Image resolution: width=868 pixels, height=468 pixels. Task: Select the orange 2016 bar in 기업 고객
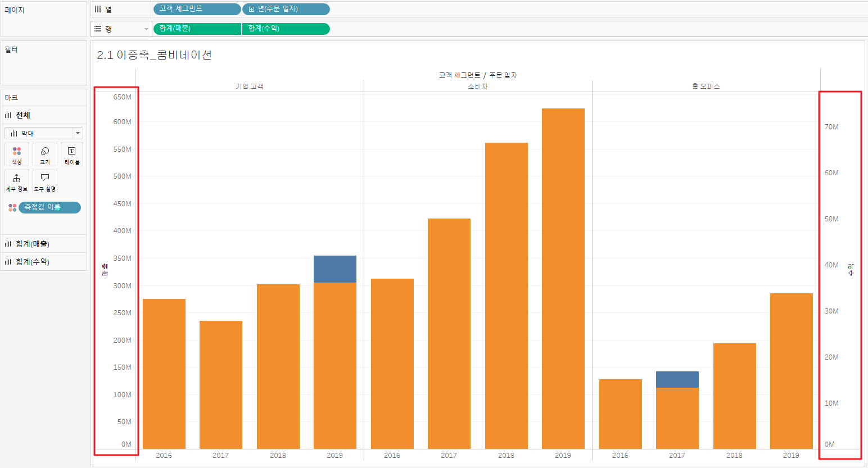(x=164, y=374)
